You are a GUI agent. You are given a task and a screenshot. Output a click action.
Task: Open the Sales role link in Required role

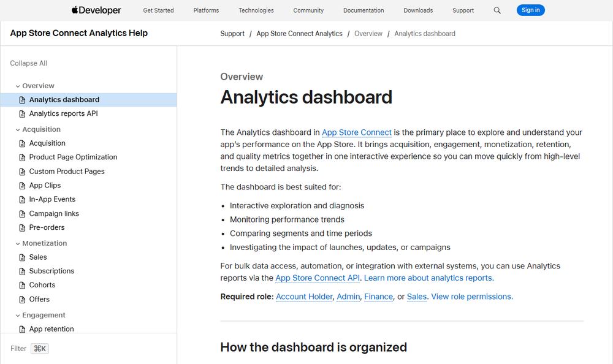point(417,297)
